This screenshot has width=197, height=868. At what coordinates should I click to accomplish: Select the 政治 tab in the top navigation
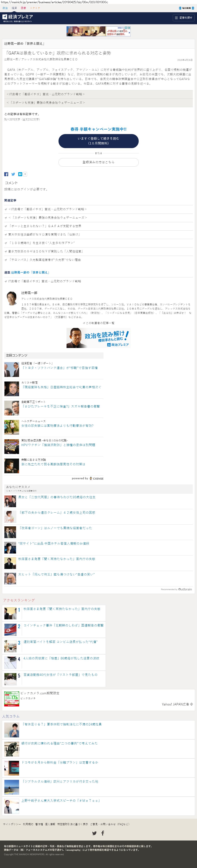(5, 8)
